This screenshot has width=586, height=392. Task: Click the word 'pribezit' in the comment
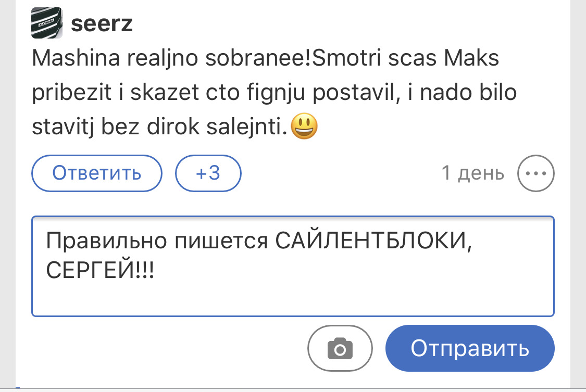[x=70, y=93]
